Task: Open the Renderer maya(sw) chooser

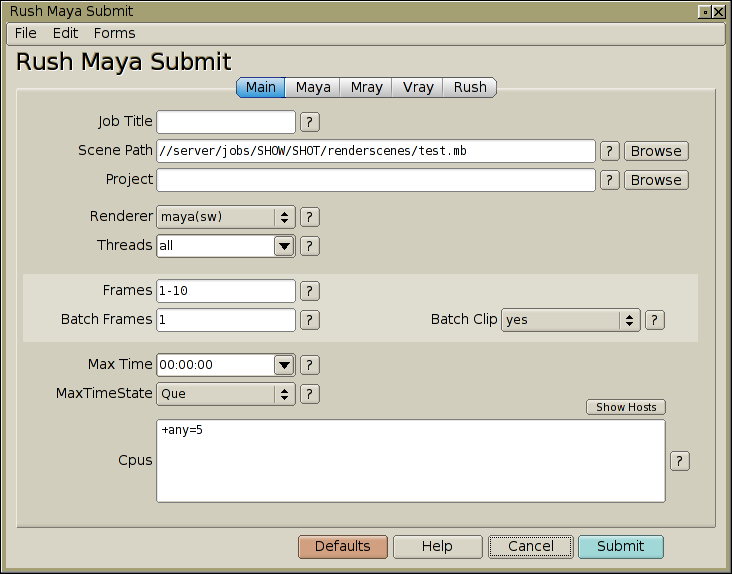Action: click(x=226, y=217)
